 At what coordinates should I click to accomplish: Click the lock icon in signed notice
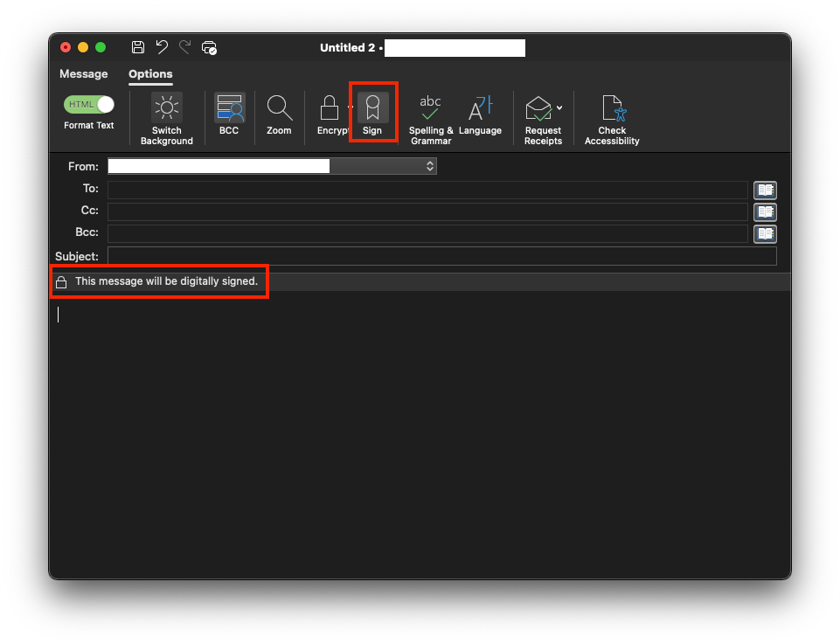61,281
